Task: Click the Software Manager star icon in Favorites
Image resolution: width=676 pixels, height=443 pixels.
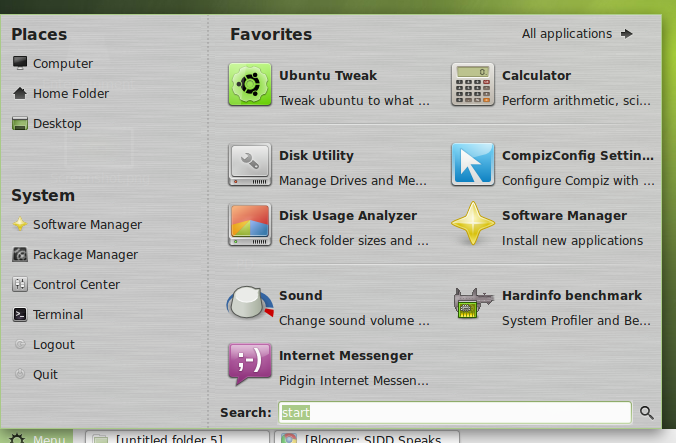Action: click(x=473, y=224)
